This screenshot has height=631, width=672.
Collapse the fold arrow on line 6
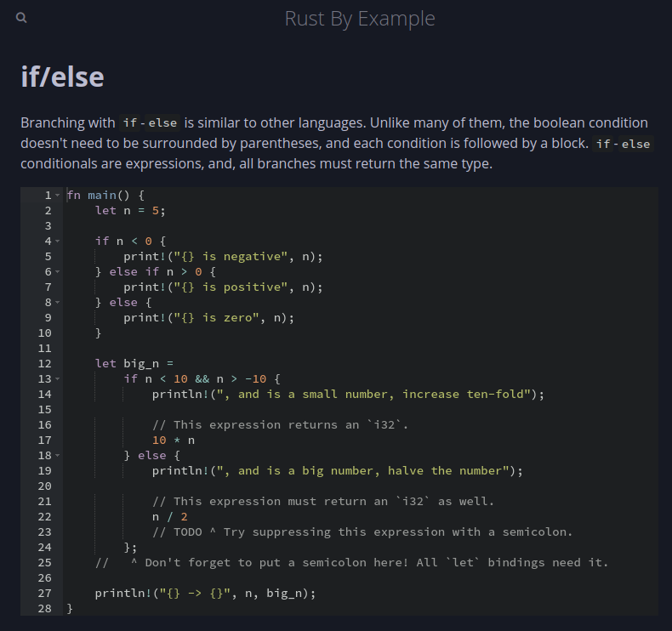point(58,272)
